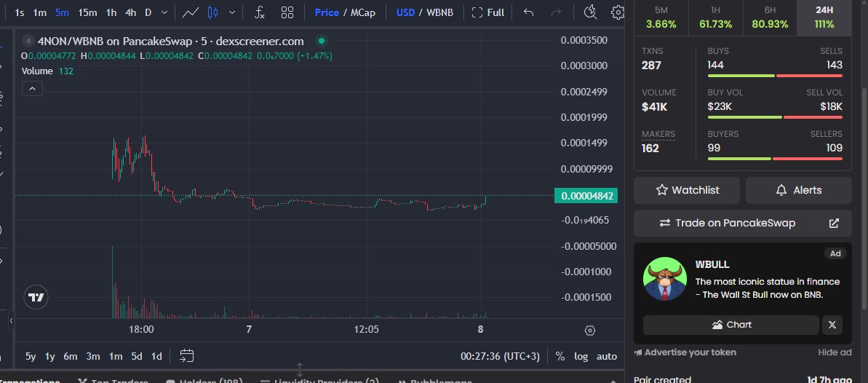Click Advertise your token link

coord(685,352)
